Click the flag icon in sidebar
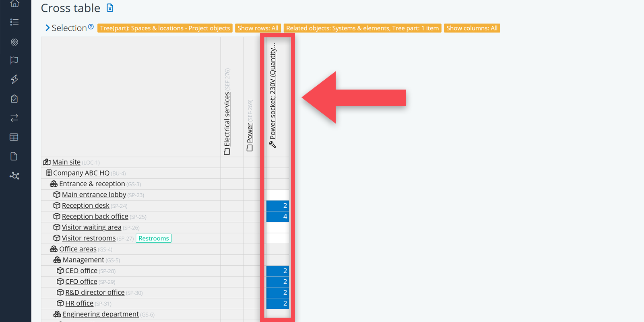Image resolution: width=644 pixels, height=322 pixels. pos(14,60)
